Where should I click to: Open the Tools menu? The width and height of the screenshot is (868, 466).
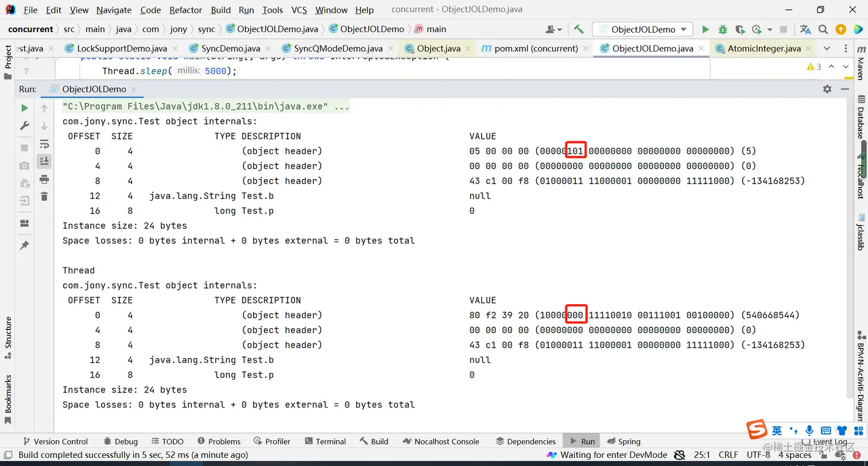[x=273, y=10]
